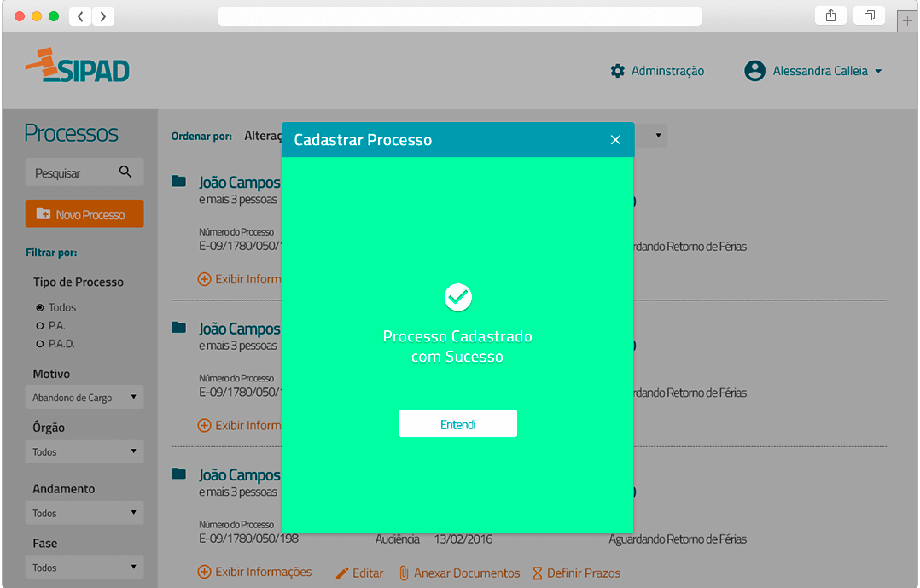Open the Órgão dropdown
The width and height of the screenshot is (920, 588).
coord(84,451)
